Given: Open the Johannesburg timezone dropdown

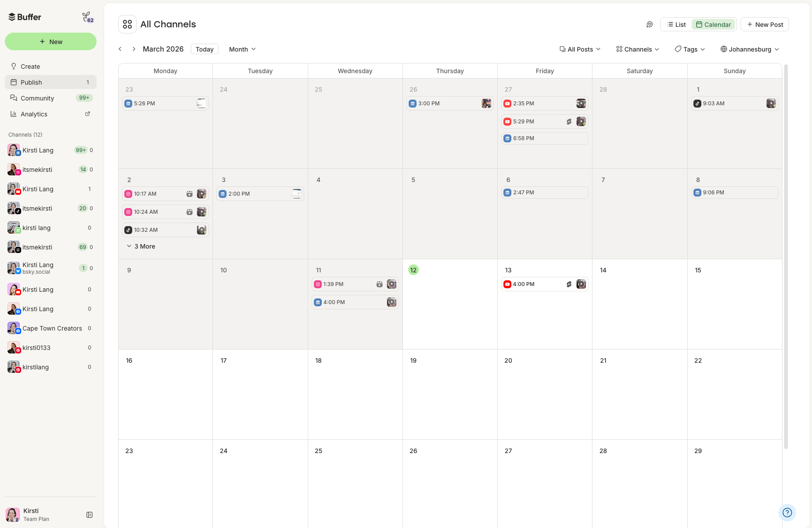Looking at the screenshot, I should pyautogui.click(x=749, y=49).
